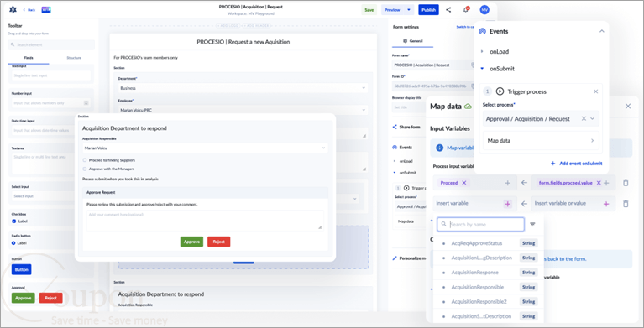Switch to the Structure tab
Screen dimensions: 644x328
coord(74,58)
